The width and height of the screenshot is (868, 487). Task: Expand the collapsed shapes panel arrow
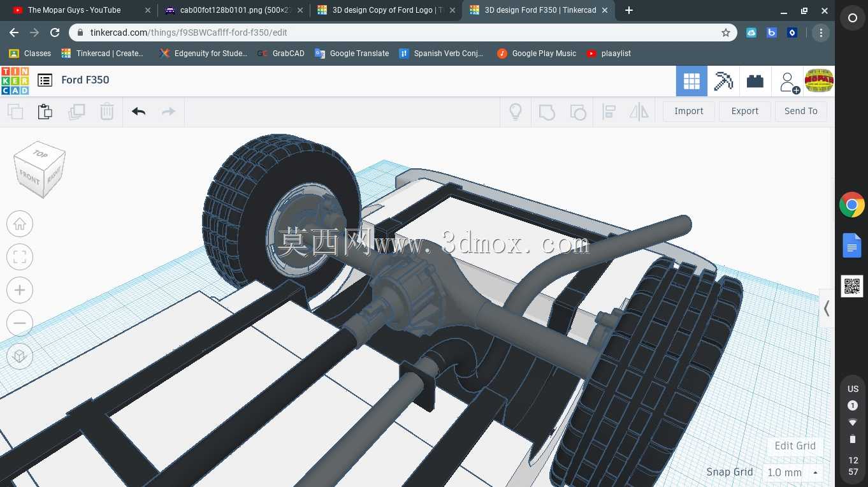(827, 309)
